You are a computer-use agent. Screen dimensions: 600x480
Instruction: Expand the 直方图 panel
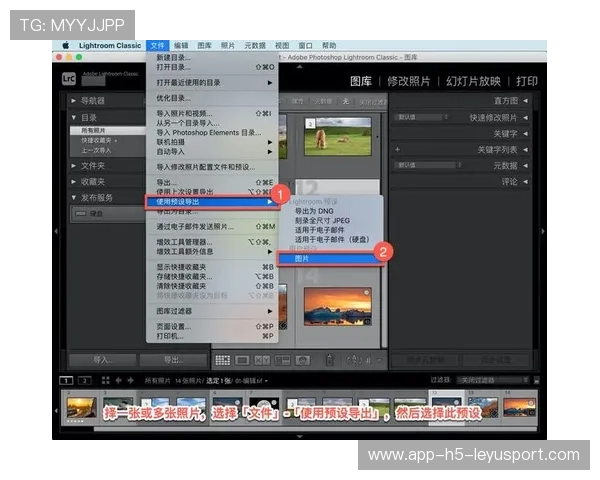(x=526, y=101)
